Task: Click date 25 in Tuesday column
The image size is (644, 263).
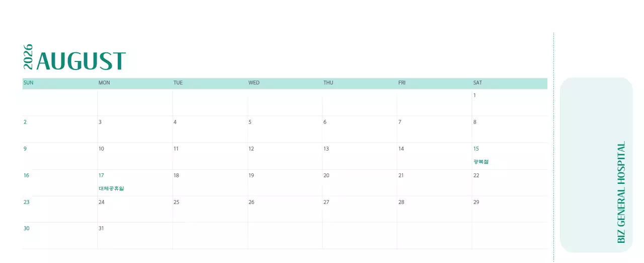Action: [x=177, y=202]
